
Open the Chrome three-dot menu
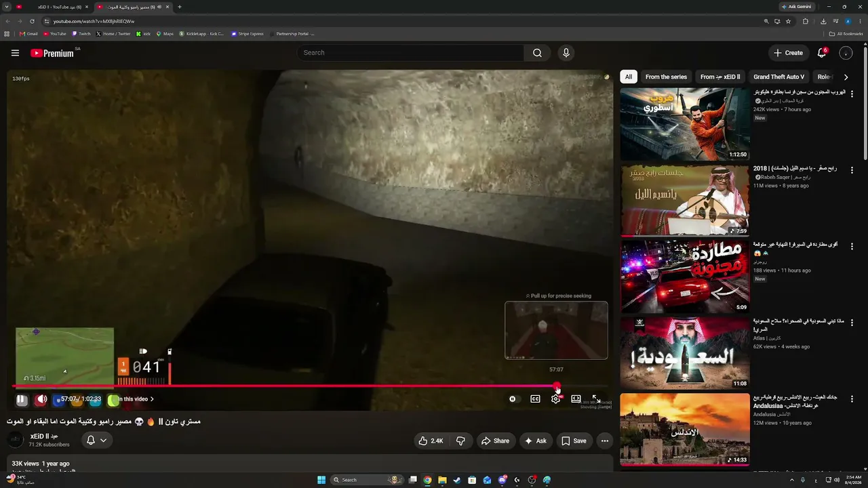coord(860,21)
